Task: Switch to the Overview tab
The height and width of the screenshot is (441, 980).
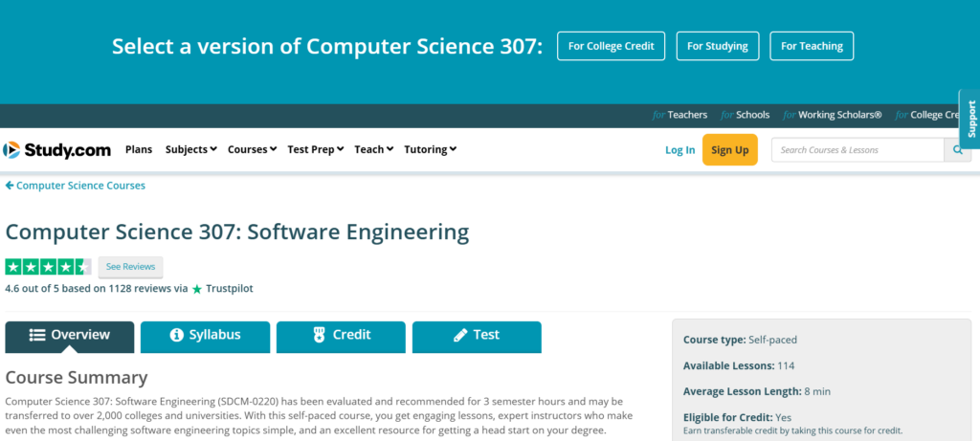Action: click(x=69, y=336)
